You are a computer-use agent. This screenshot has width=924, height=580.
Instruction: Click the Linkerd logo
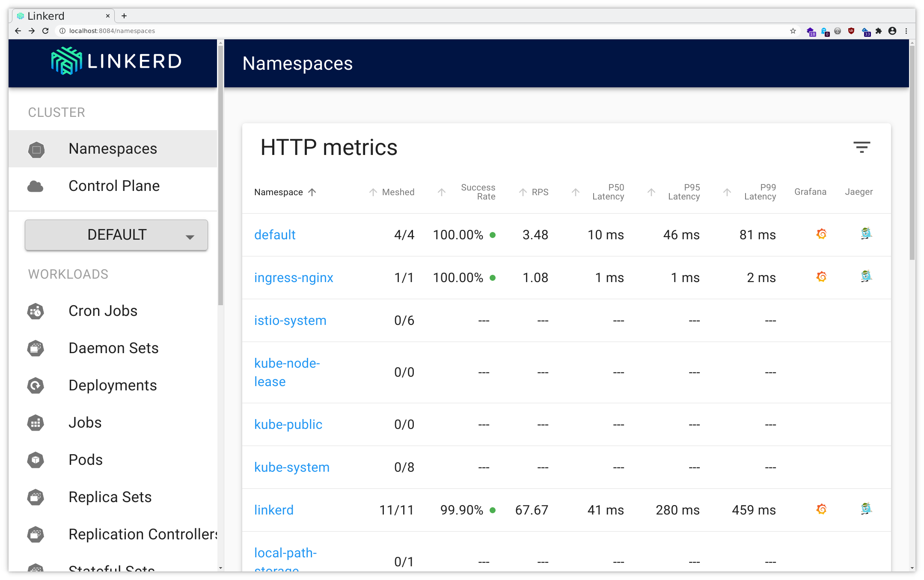tap(116, 61)
